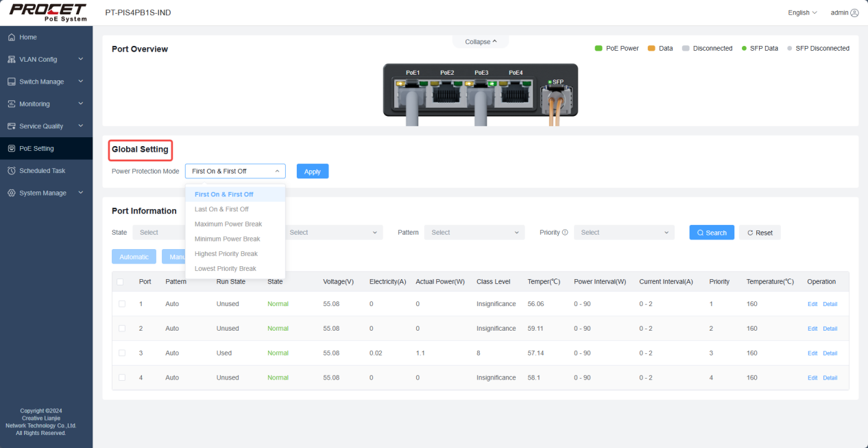Open the Priority filter select field
This screenshot has width=868, height=448.
624,233
